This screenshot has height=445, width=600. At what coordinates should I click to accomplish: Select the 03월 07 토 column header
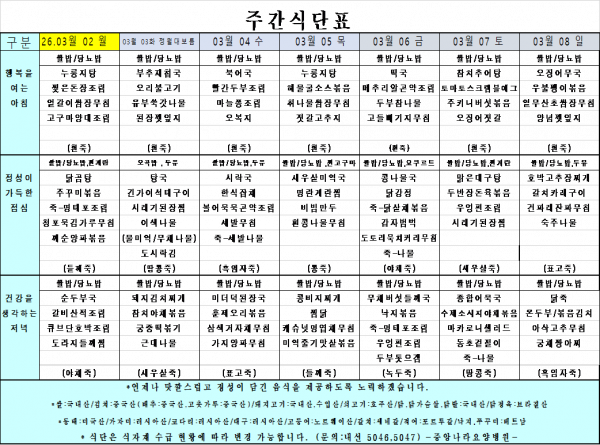click(x=479, y=42)
